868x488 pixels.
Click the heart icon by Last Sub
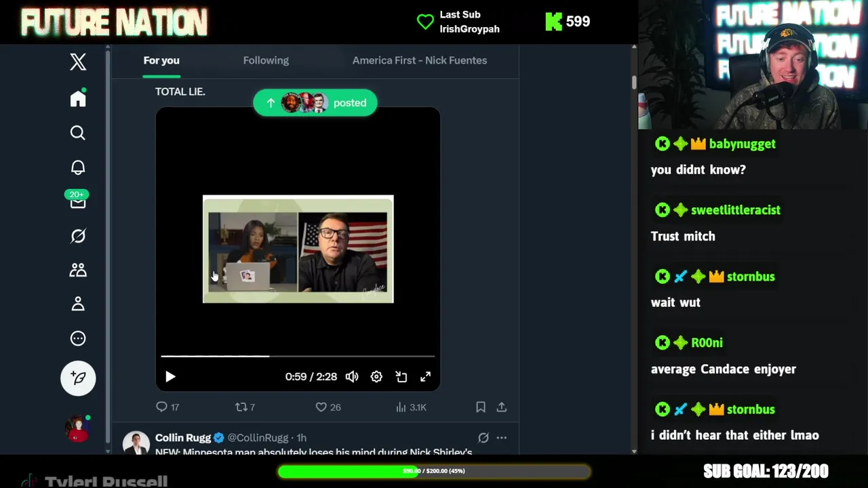point(425,22)
